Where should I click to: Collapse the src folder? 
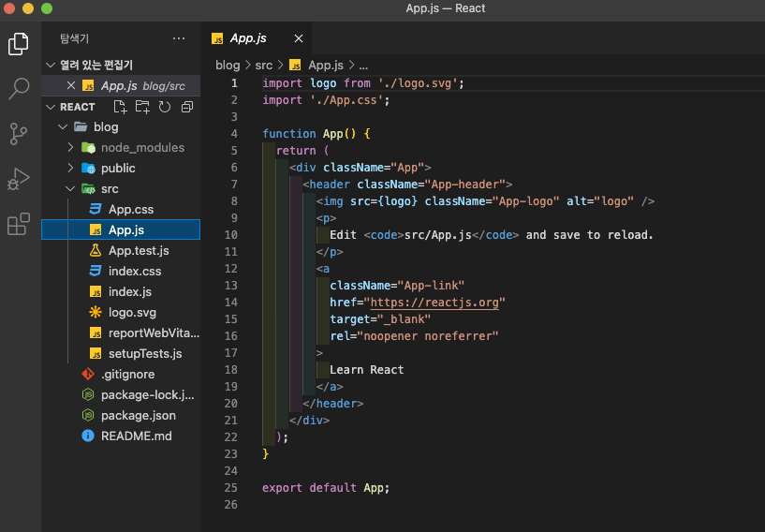[71, 189]
